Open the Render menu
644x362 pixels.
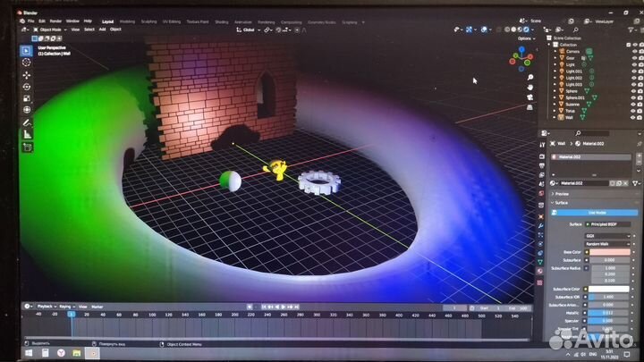pyautogui.click(x=55, y=20)
